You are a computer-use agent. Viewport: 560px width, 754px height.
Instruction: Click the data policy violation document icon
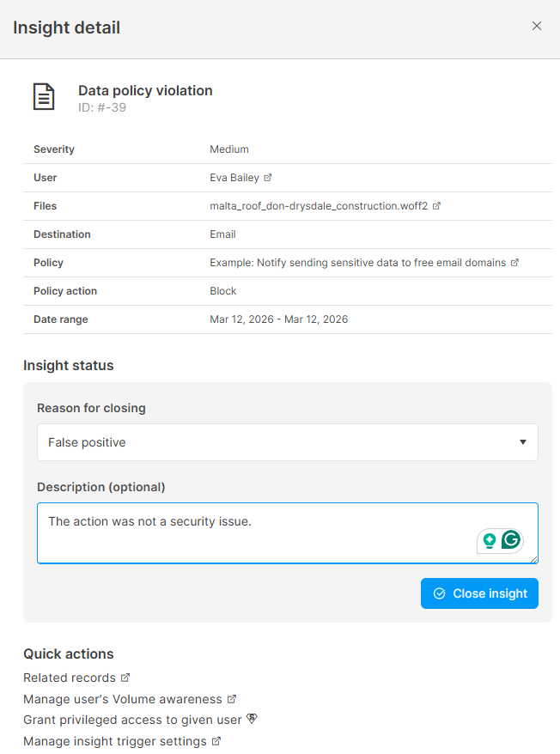pos(44,97)
